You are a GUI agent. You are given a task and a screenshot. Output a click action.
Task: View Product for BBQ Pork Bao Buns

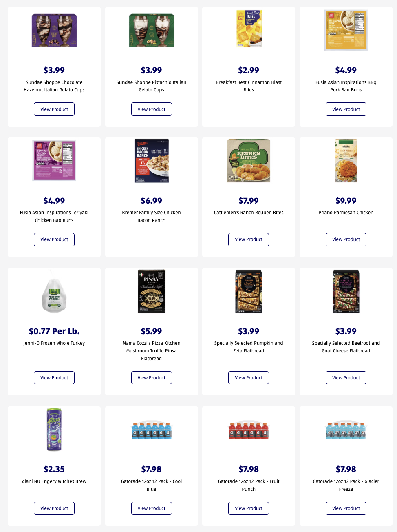(346, 109)
